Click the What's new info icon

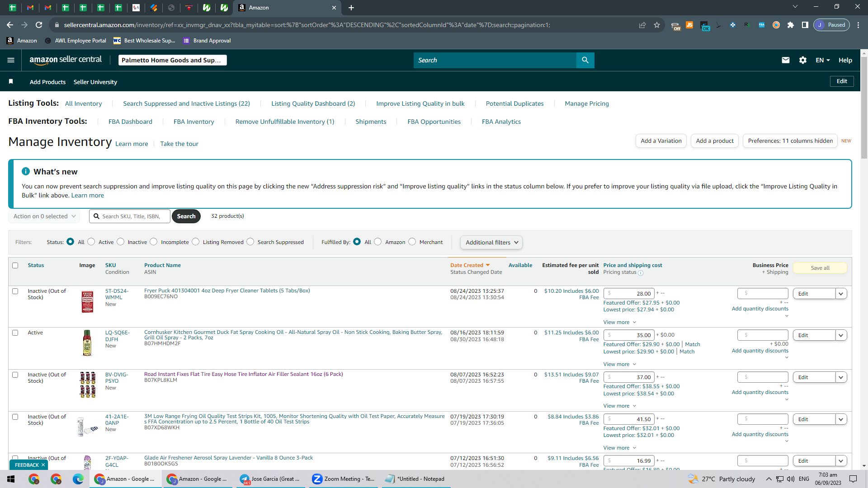26,171
